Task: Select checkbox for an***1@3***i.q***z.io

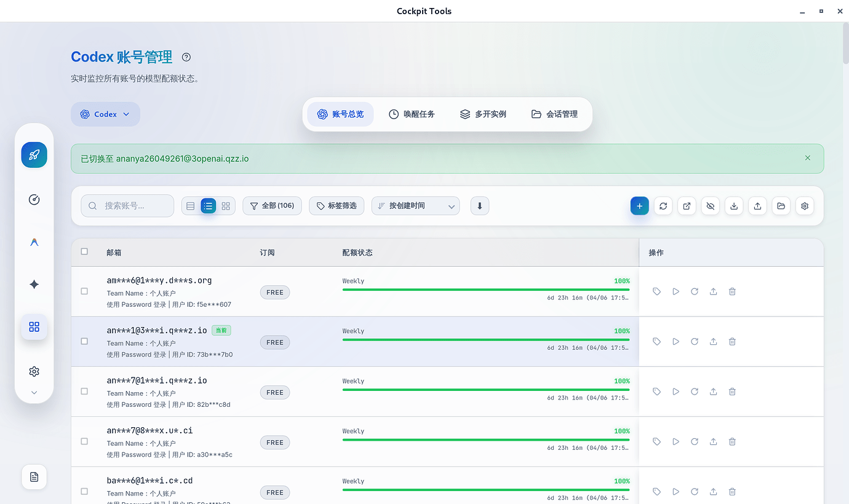Action: pyautogui.click(x=84, y=341)
